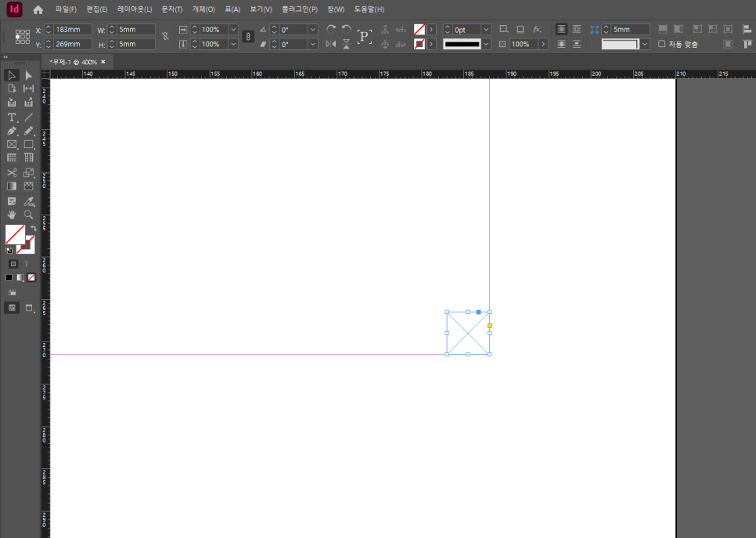This screenshot has height=538, width=756.
Task: Expand the stroke color options arrow
Action: pos(431,44)
